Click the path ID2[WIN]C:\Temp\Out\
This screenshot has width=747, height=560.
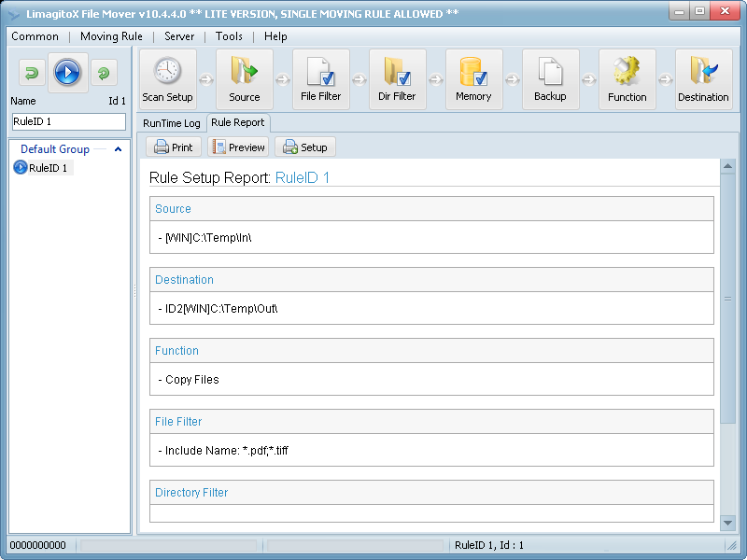(x=221, y=309)
